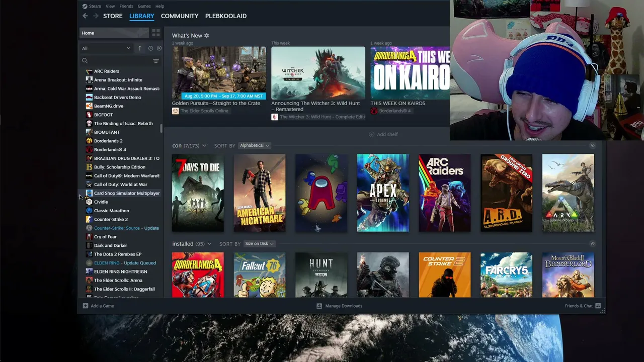
Task: Click the ARC Raiders sidebar icon
Action: (89, 71)
